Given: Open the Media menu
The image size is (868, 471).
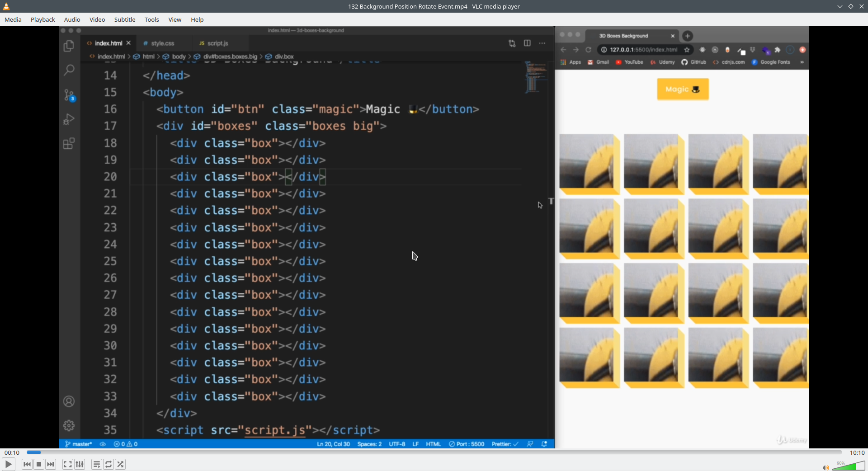Looking at the screenshot, I should point(13,19).
